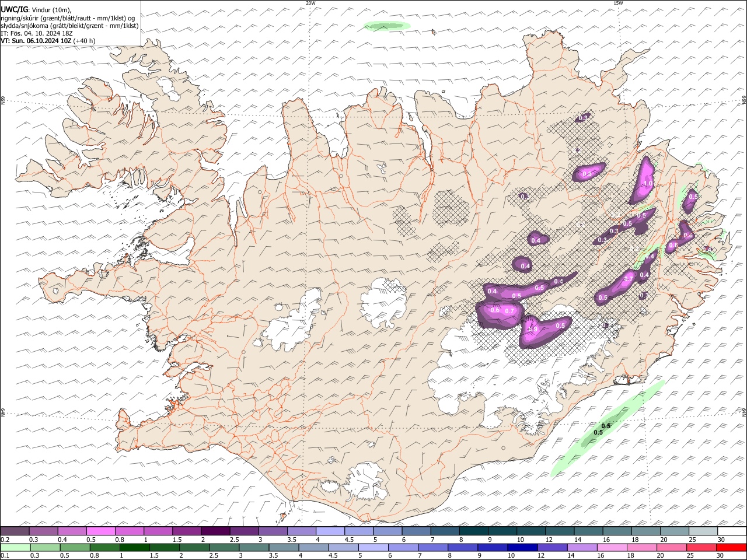Screen dimensions: 747x560
Task: Select the light gray 25–30 upper legend swatch
Action: point(703,531)
